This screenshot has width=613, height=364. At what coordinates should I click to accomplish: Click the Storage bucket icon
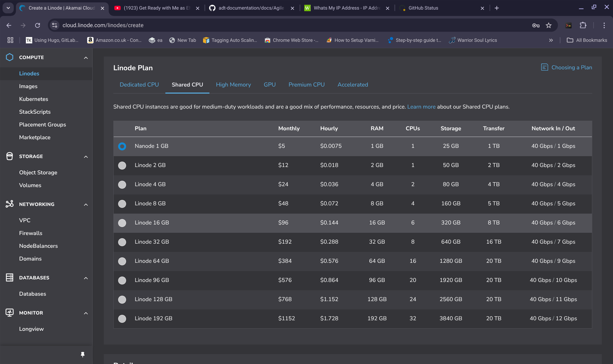[10, 156]
